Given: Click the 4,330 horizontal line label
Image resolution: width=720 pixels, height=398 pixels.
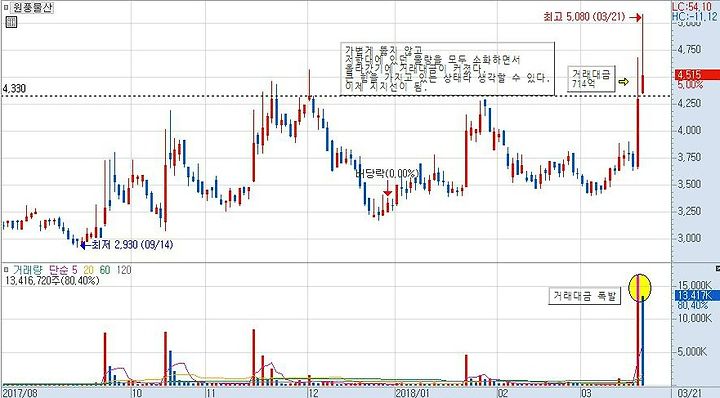Looking at the screenshot, I should coord(14,89).
